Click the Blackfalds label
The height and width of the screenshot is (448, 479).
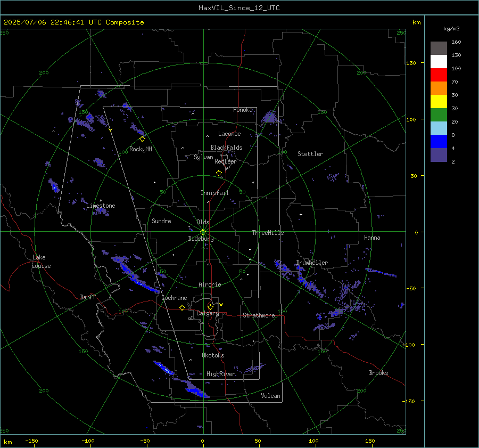click(x=226, y=148)
